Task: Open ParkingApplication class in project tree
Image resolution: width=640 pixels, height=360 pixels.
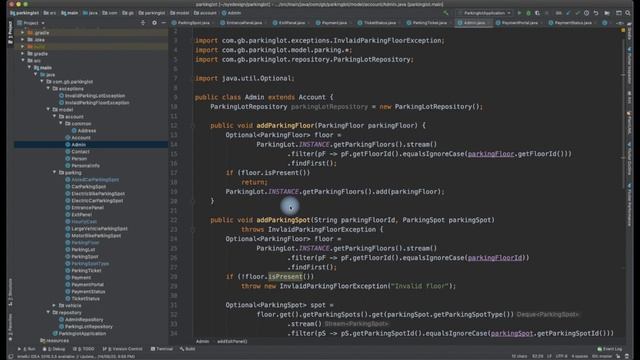Action: coord(79,333)
